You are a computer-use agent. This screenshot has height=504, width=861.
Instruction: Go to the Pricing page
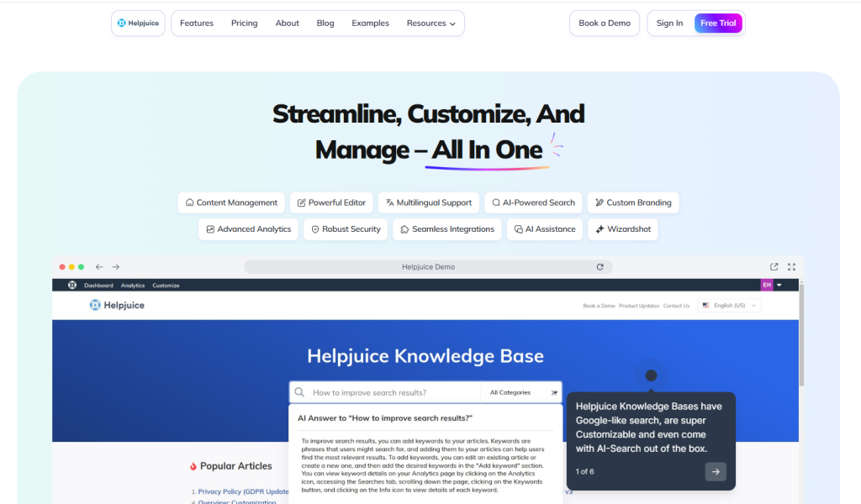[245, 23]
